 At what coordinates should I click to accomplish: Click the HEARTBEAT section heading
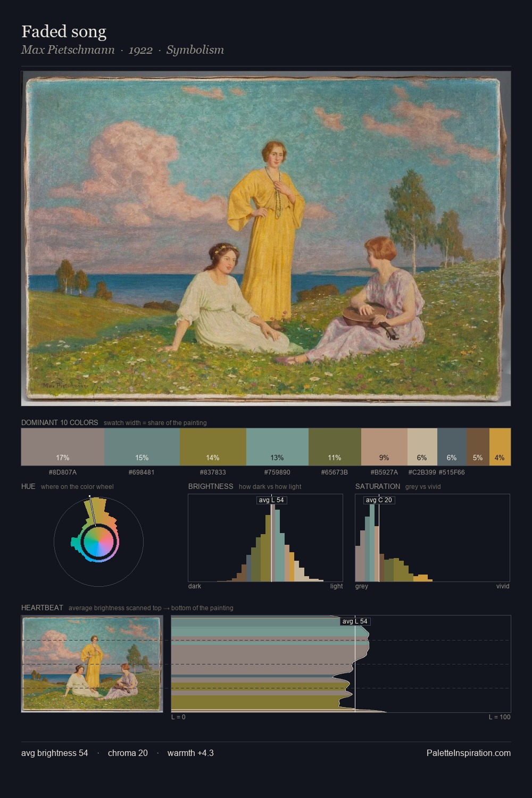42,608
